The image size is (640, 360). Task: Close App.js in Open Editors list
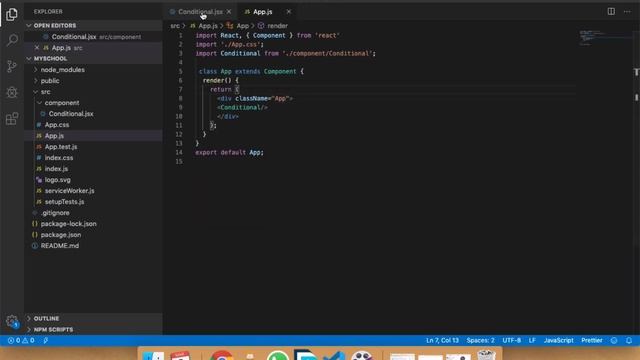(37, 48)
